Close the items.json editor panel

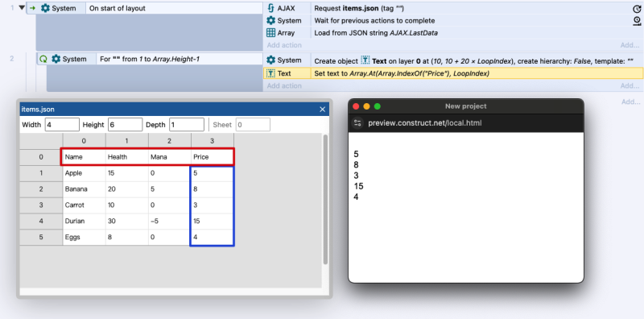[323, 110]
